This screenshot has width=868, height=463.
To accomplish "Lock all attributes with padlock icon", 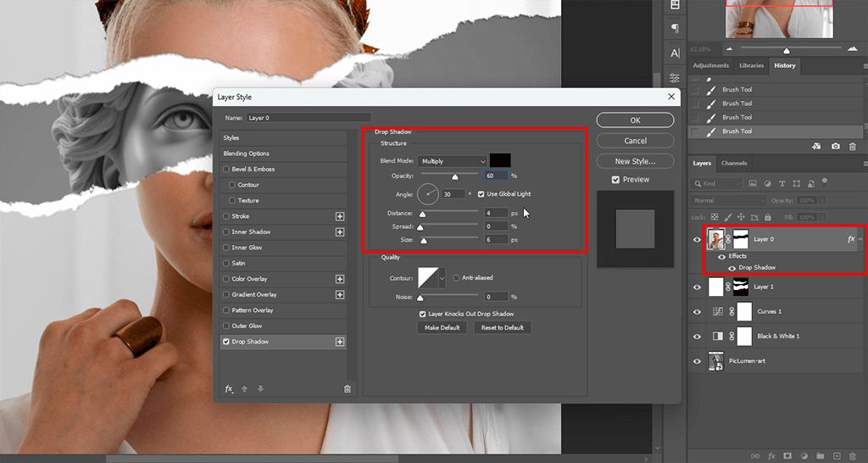I will click(x=768, y=217).
